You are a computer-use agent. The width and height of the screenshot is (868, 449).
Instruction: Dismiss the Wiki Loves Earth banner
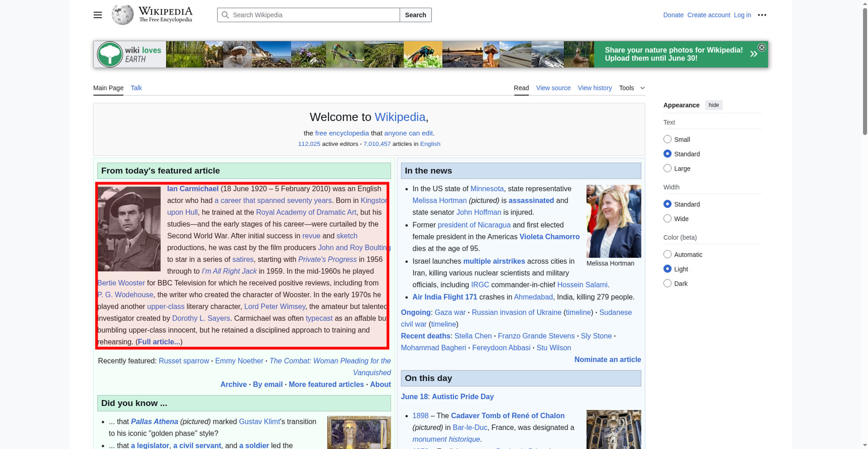pyautogui.click(x=762, y=47)
